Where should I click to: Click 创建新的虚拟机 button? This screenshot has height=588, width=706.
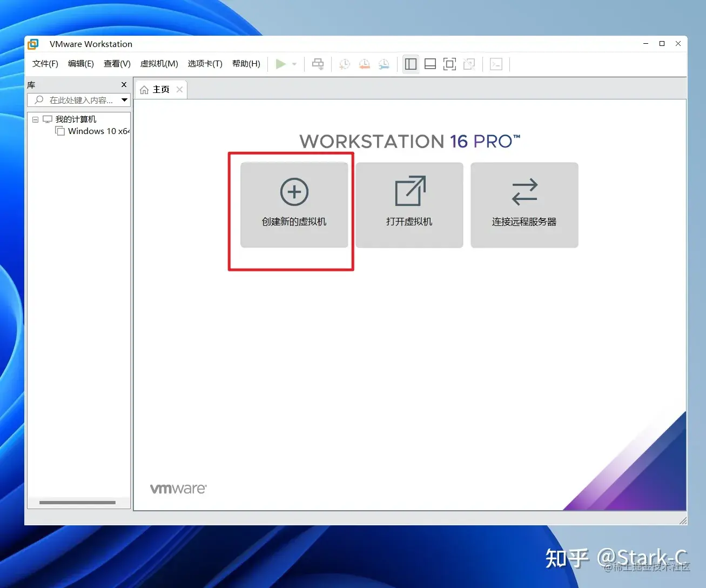[x=294, y=205]
